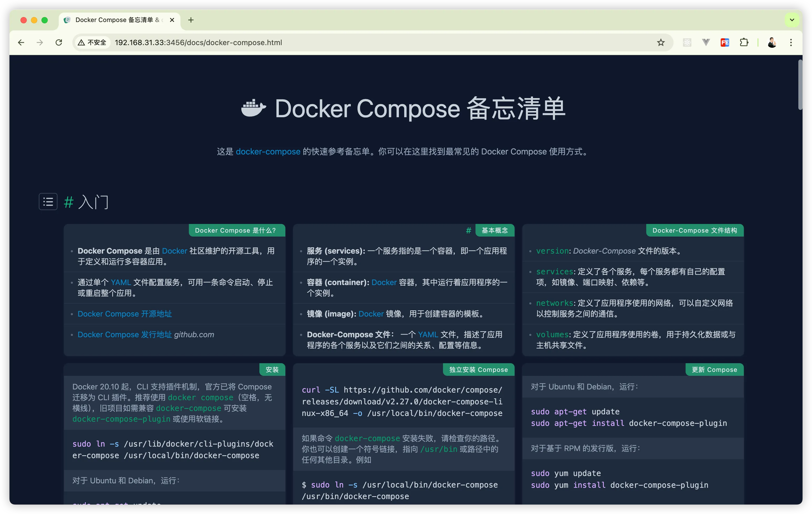This screenshot has width=812, height=514.
Task: Click the green 'services' keyword
Action: coord(555,271)
